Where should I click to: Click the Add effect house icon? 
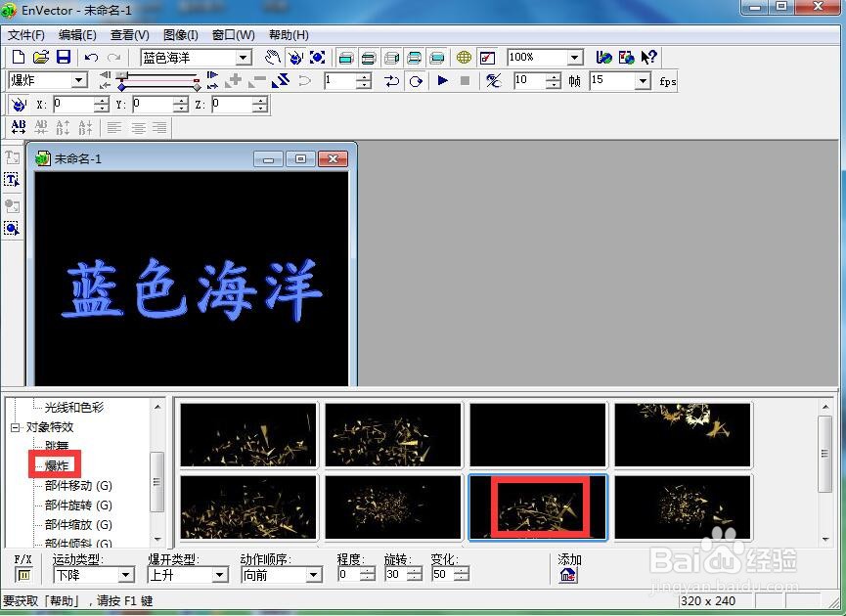(x=568, y=576)
